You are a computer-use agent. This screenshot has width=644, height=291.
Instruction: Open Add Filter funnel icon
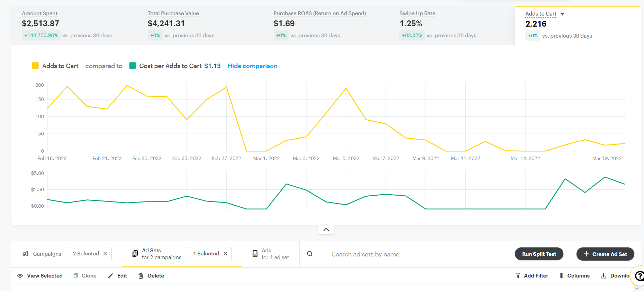coord(518,276)
